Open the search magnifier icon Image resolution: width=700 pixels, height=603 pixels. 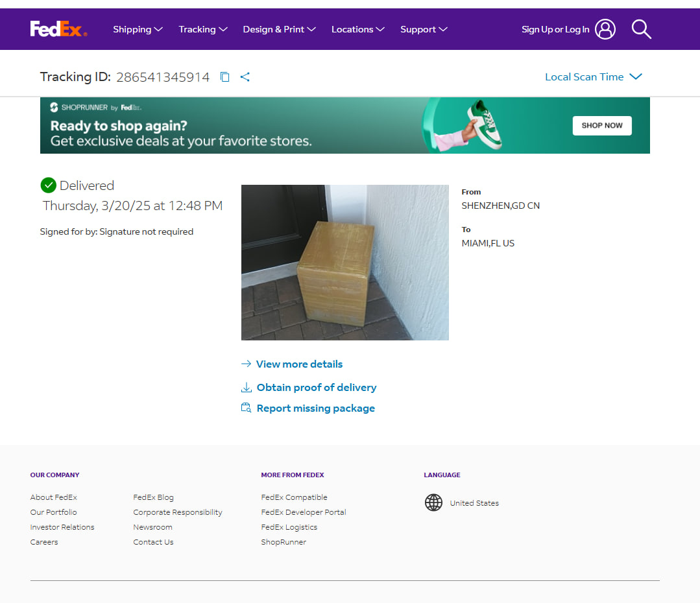tap(641, 29)
